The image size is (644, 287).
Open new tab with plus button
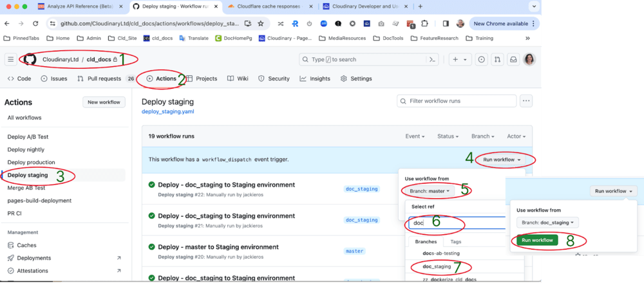(420, 6)
